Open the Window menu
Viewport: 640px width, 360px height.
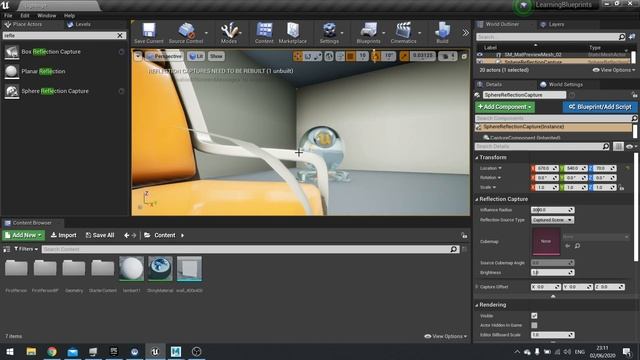[47, 16]
